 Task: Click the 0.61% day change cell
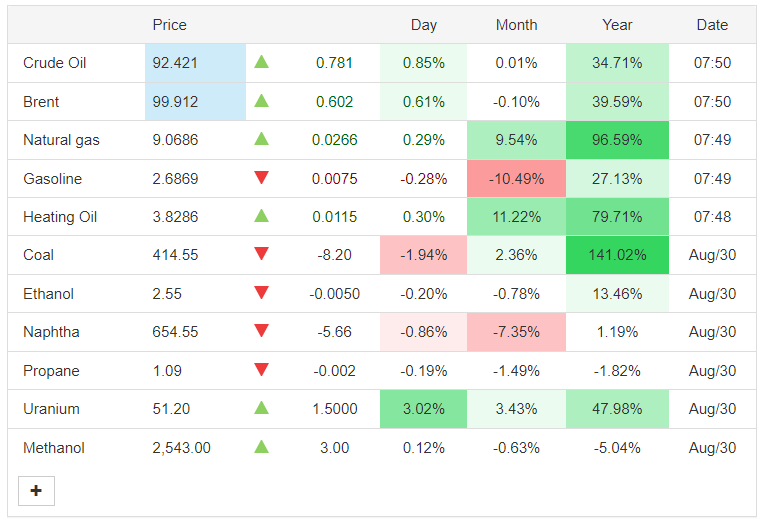(424, 102)
